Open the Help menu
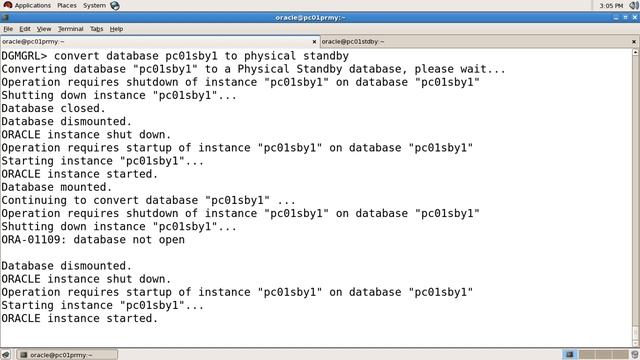The image size is (640, 360). coord(116,29)
